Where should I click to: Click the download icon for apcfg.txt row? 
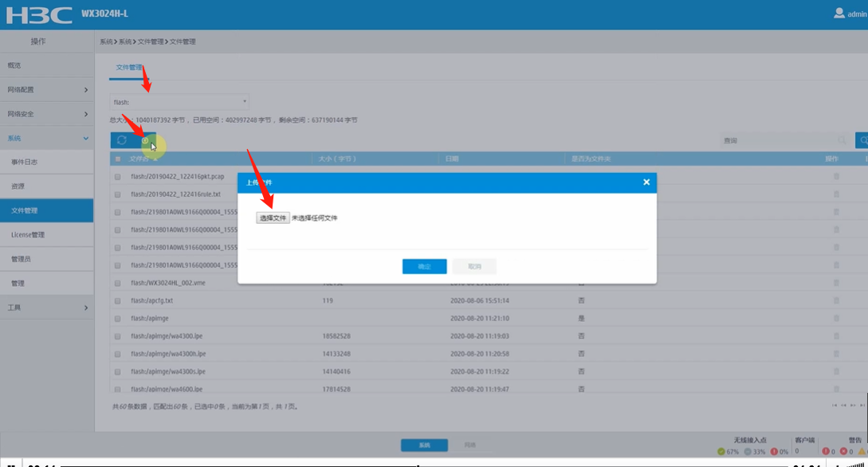click(x=835, y=301)
